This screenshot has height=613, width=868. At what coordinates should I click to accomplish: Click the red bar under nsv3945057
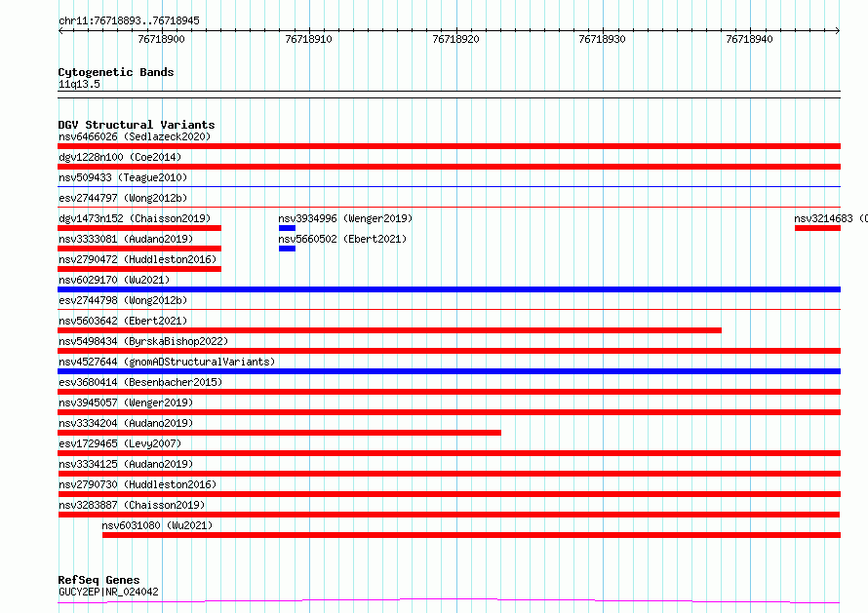[x=449, y=412]
